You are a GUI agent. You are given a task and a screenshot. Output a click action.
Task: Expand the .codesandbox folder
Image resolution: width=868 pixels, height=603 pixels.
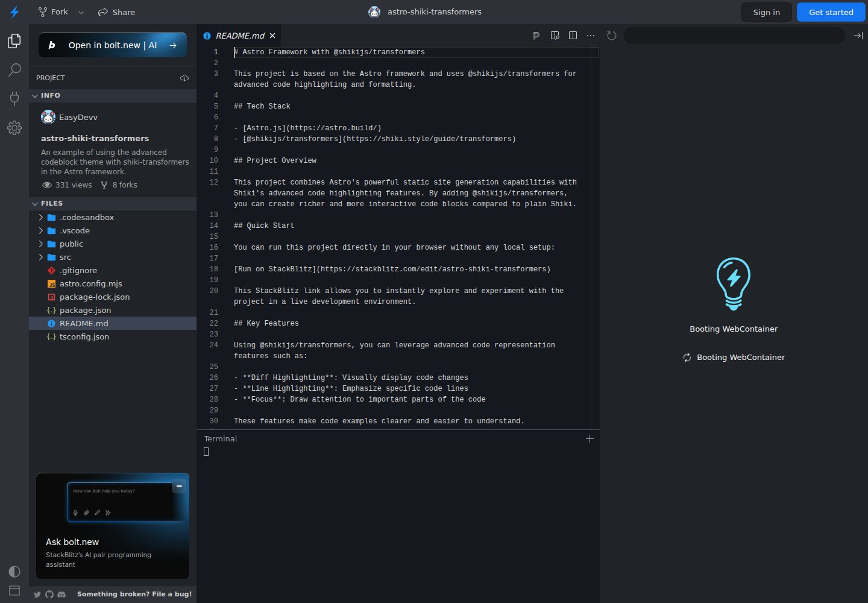pos(113,217)
